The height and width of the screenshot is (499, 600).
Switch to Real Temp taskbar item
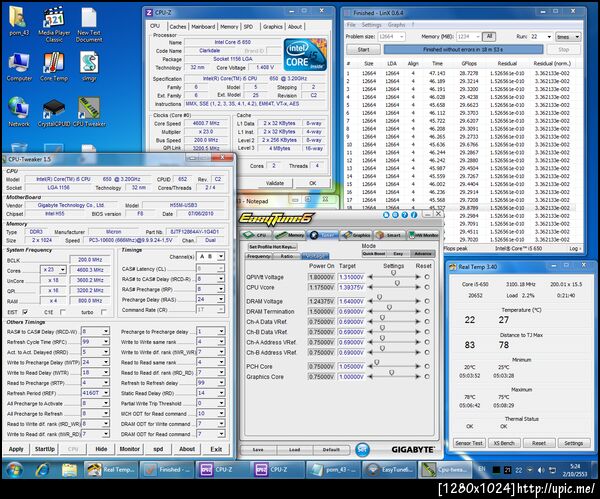pos(111,470)
